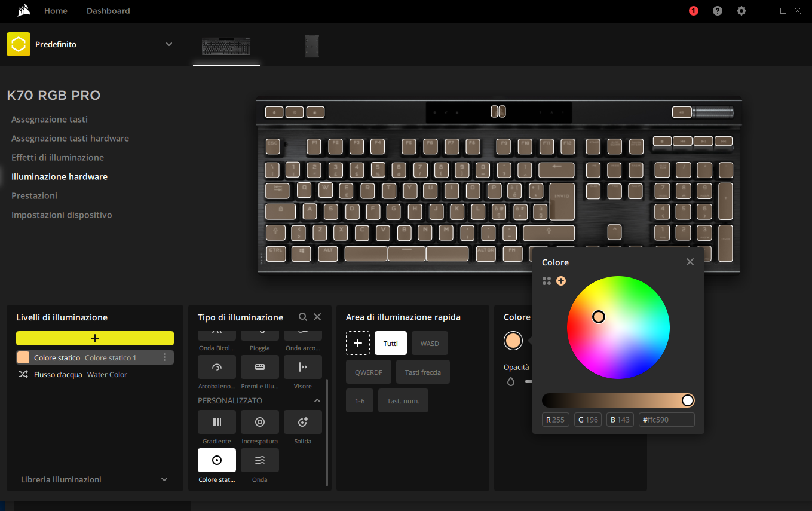The width and height of the screenshot is (812, 511).
Task: Select the WASD quick zone
Action: click(430, 343)
